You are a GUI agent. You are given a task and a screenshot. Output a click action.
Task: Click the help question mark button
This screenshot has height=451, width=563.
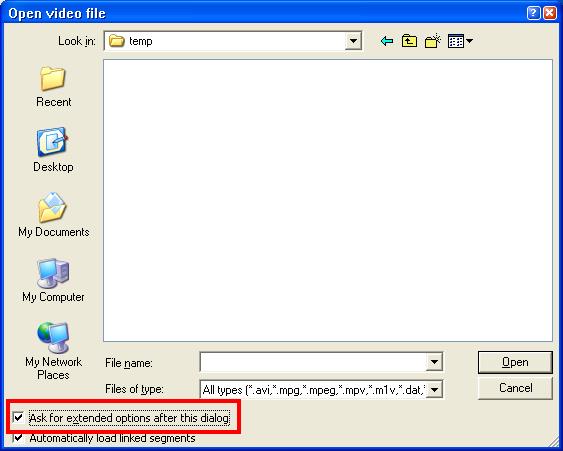click(533, 13)
